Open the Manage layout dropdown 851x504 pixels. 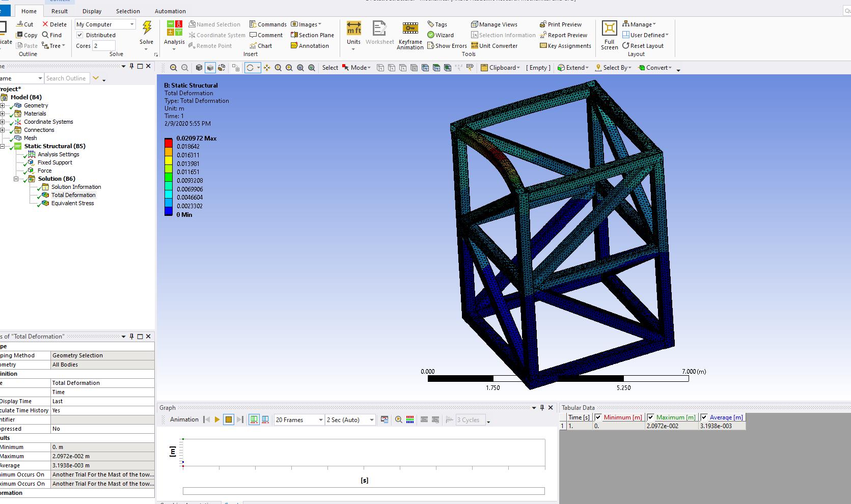click(x=639, y=24)
